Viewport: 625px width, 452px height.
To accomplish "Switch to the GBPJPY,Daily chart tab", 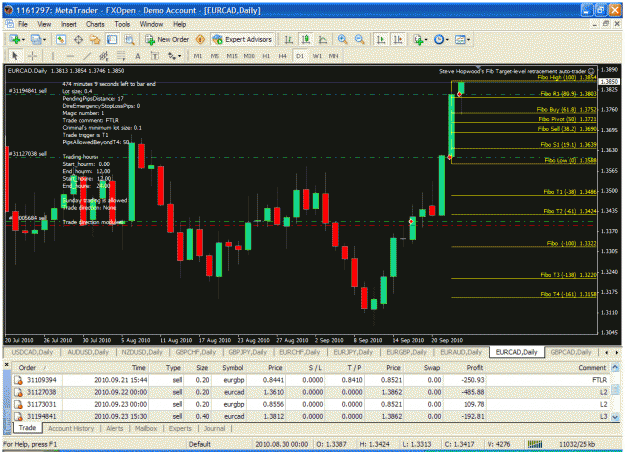I will click(x=248, y=352).
